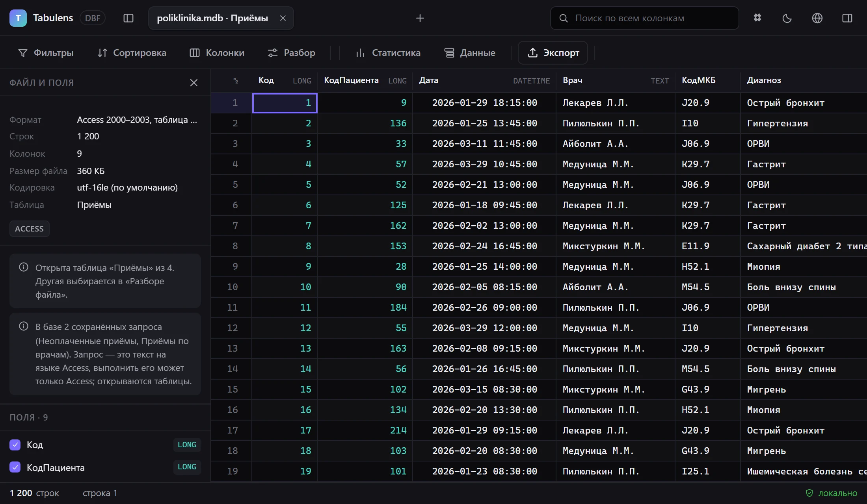Click the Tabulens logo icon

18,18
